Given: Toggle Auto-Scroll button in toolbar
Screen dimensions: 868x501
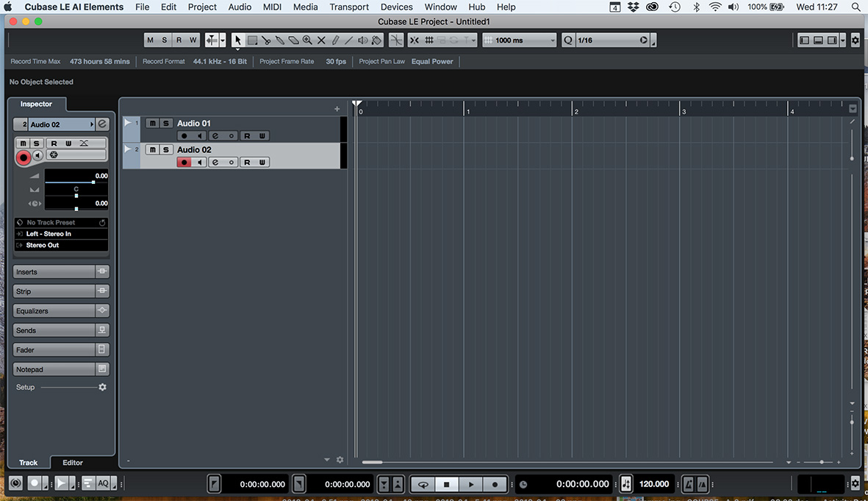Looking at the screenshot, I should click(212, 40).
